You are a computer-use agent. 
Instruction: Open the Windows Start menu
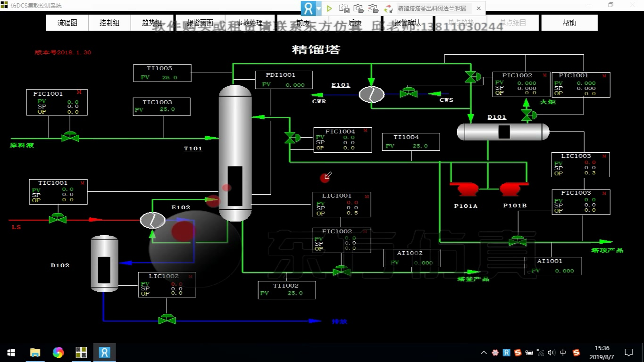(11, 353)
